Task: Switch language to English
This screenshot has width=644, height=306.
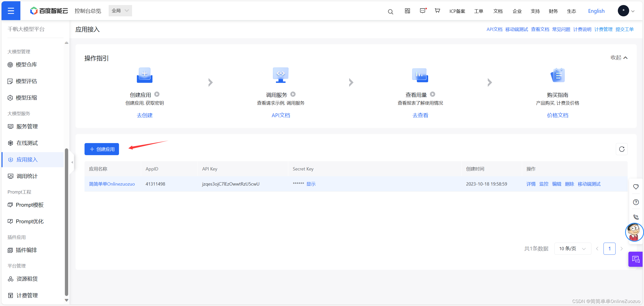Action: 596,11
